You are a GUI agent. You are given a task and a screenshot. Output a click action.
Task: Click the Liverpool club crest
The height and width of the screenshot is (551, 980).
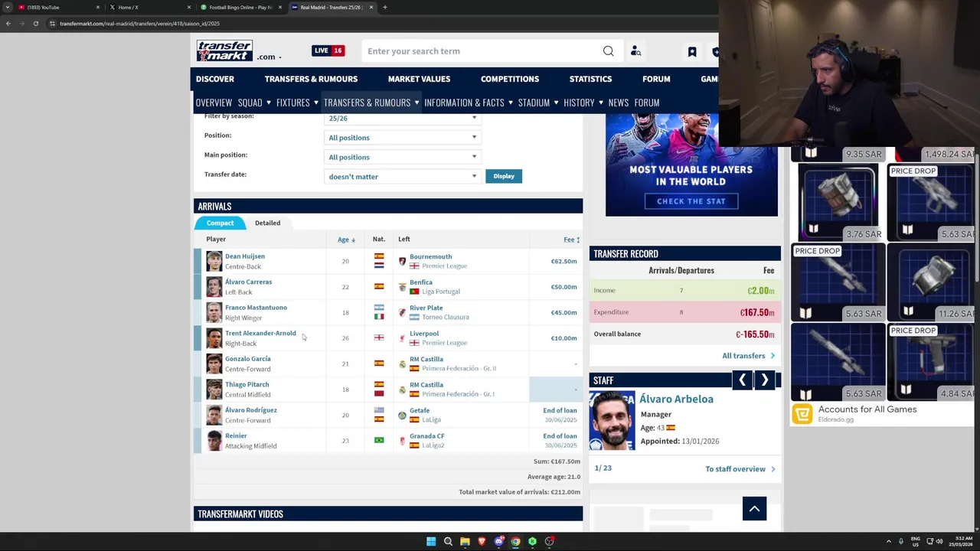click(403, 338)
